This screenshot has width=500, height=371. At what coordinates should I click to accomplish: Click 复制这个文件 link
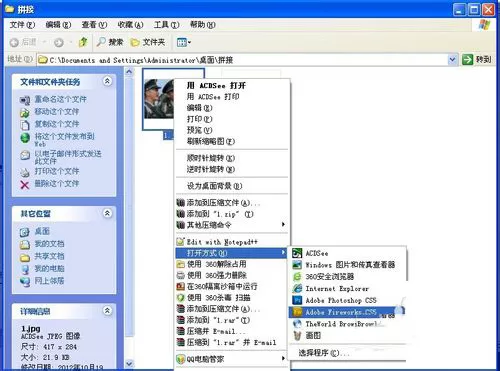point(57,124)
